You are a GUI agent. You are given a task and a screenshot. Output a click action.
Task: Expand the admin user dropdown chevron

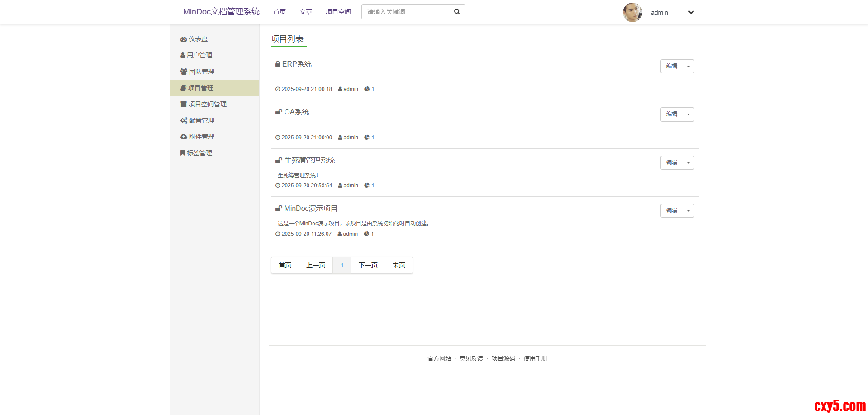pyautogui.click(x=691, y=12)
